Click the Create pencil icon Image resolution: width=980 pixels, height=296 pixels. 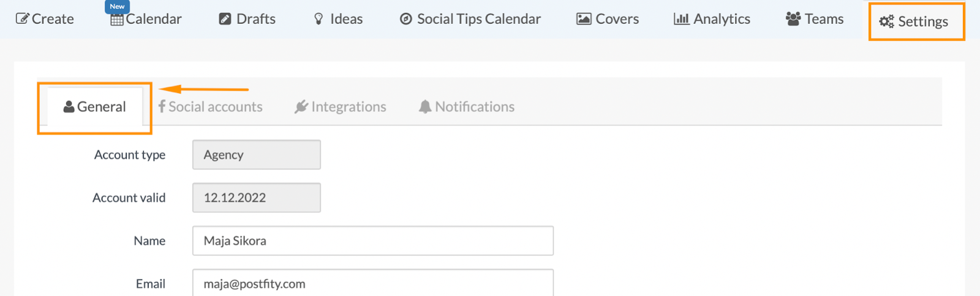pyautogui.click(x=22, y=19)
